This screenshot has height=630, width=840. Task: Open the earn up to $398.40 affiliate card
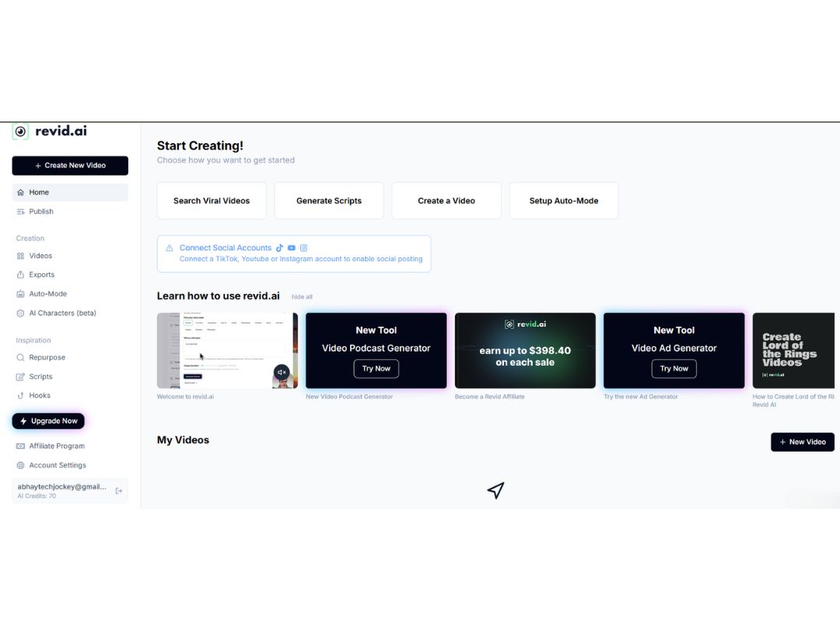click(x=525, y=350)
